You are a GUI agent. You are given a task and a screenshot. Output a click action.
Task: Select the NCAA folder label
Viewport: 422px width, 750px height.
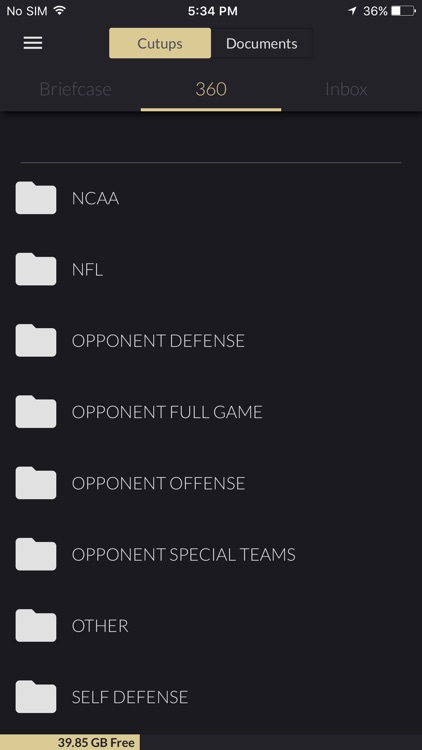pyautogui.click(x=95, y=198)
